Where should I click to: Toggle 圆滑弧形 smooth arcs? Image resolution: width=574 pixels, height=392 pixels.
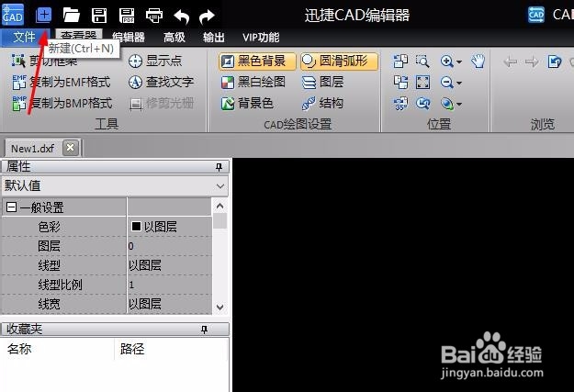[x=339, y=62]
